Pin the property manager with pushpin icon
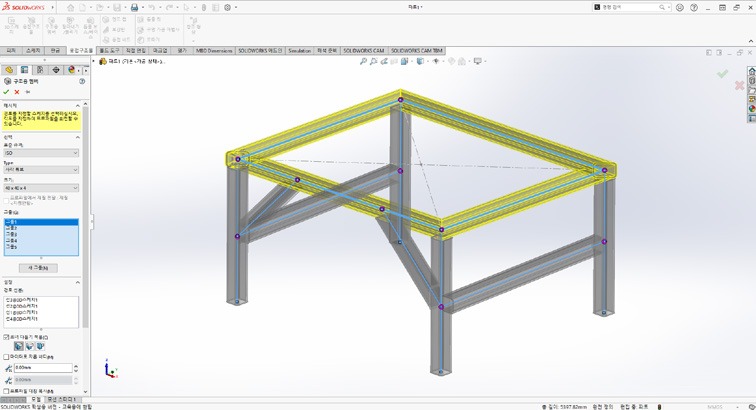 tap(28, 91)
